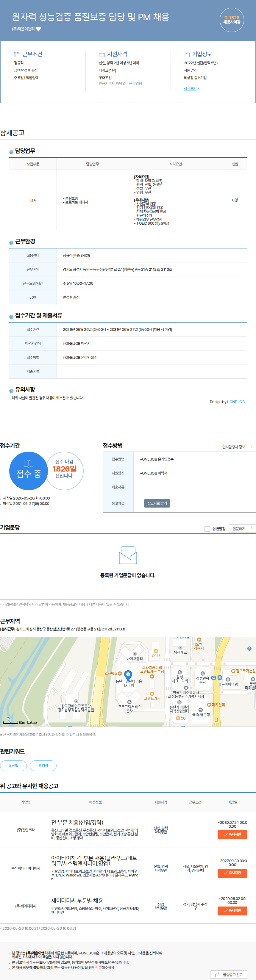The width and height of the screenshot is (256, 980).
Task: Click the 불량공고 신고 button
Action: pyautogui.click(x=229, y=974)
